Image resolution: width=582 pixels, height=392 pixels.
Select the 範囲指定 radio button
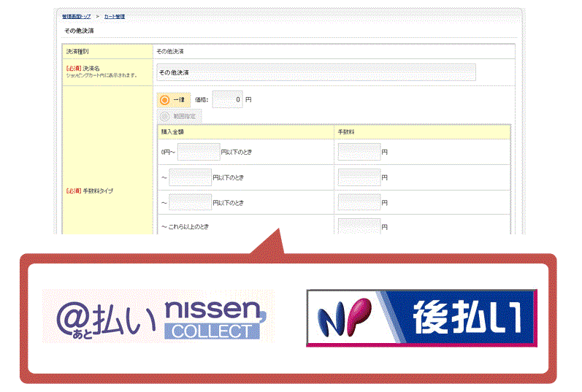164,117
